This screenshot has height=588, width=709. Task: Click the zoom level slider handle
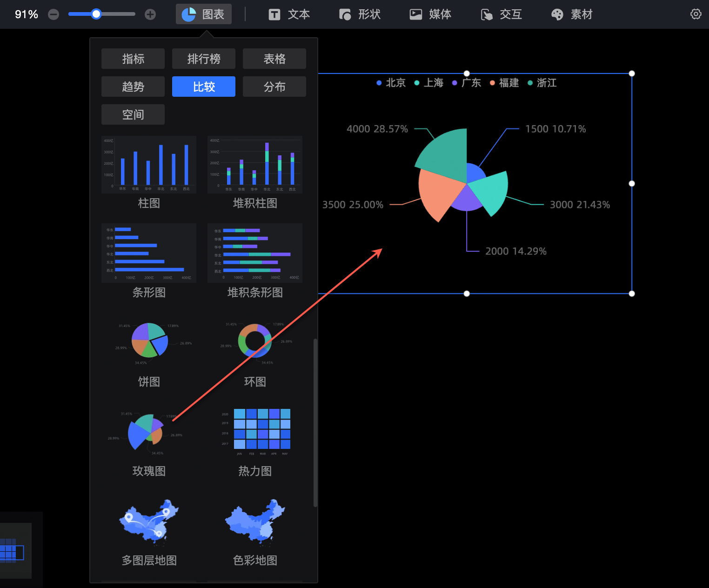pos(96,14)
